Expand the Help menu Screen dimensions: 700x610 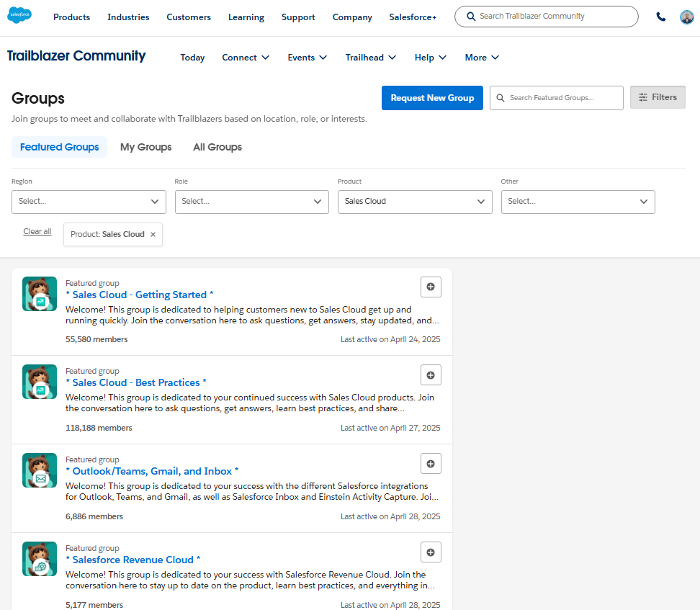tap(431, 58)
